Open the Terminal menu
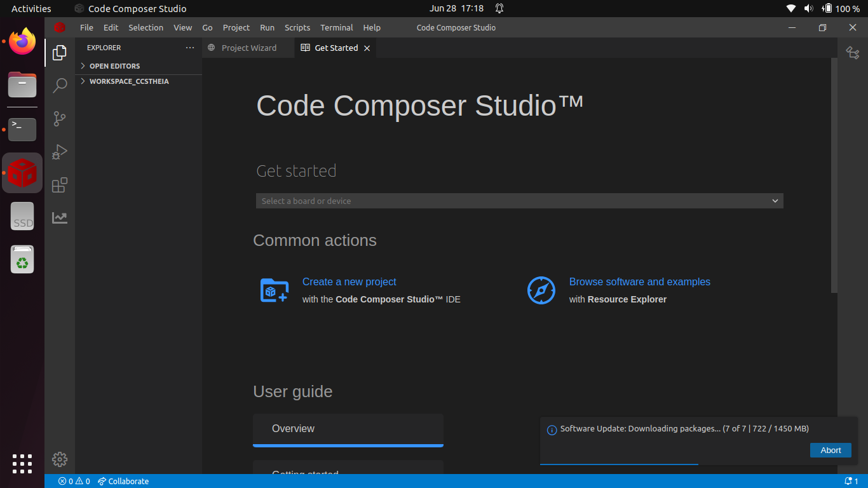The image size is (868, 488). (x=337, y=27)
